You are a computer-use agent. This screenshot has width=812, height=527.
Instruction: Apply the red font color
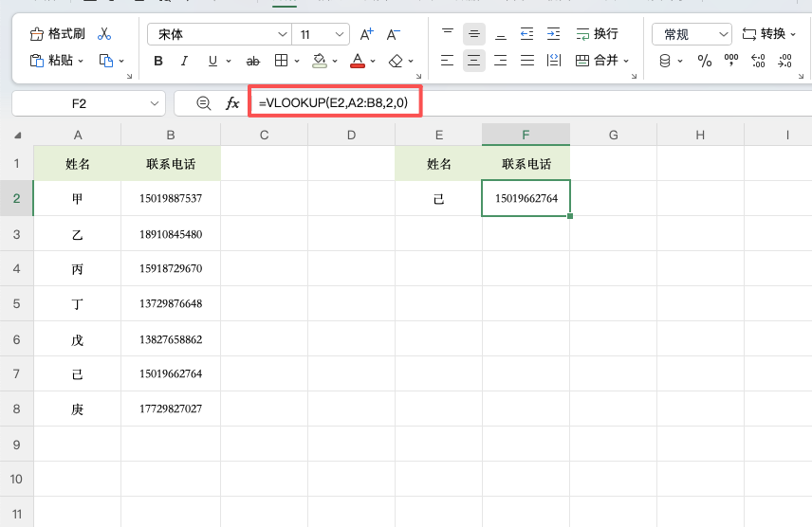(358, 61)
